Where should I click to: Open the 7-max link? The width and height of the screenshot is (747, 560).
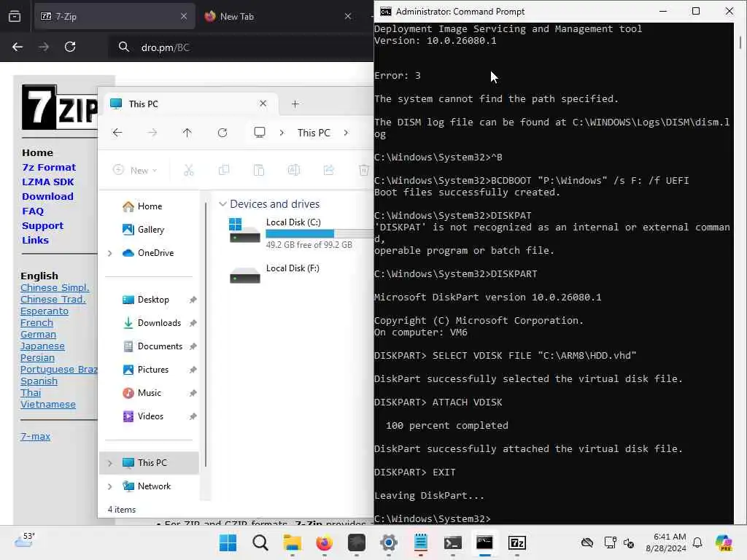[35, 436]
